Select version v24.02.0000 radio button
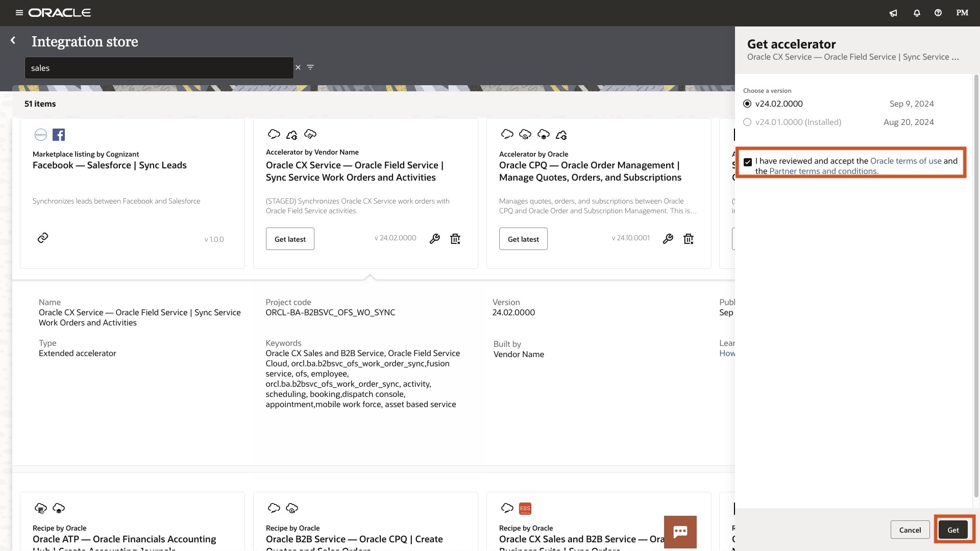The width and height of the screenshot is (980, 551). tap(747, 104)
